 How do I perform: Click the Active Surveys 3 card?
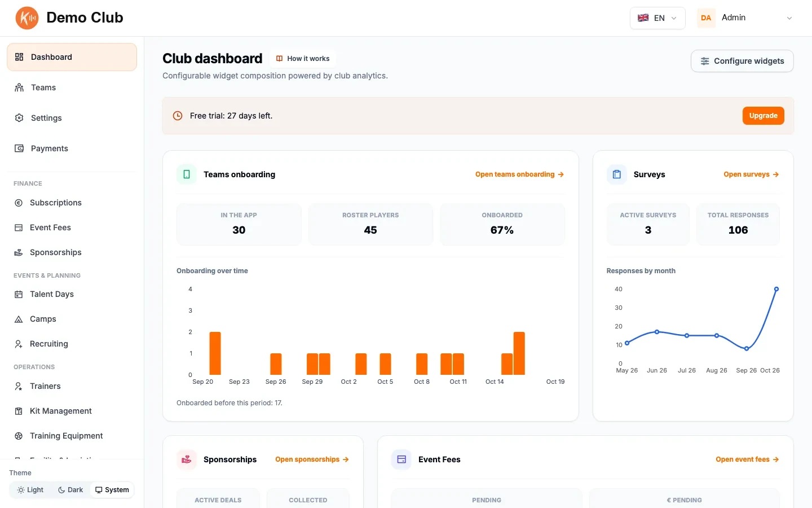click(648, 224)
